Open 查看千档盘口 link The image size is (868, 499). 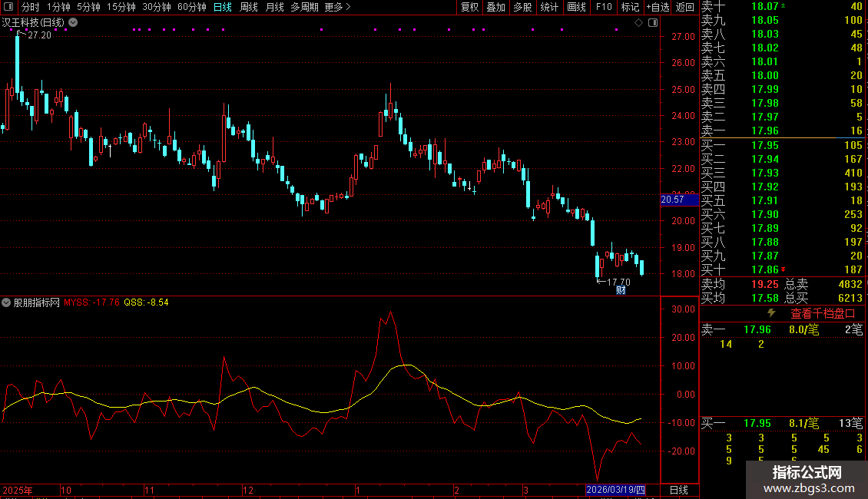click(x=822, y=313)
